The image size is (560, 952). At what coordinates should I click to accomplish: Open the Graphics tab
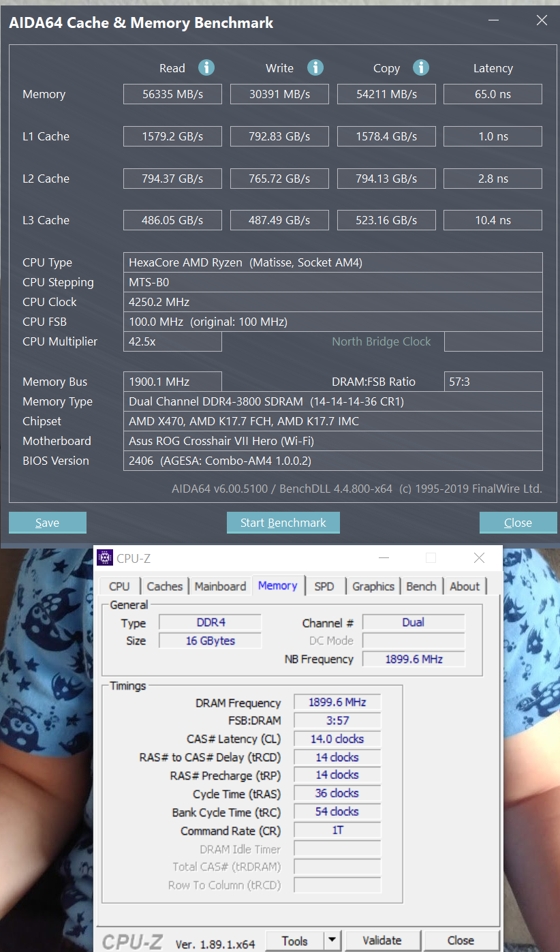pos(373,586)
